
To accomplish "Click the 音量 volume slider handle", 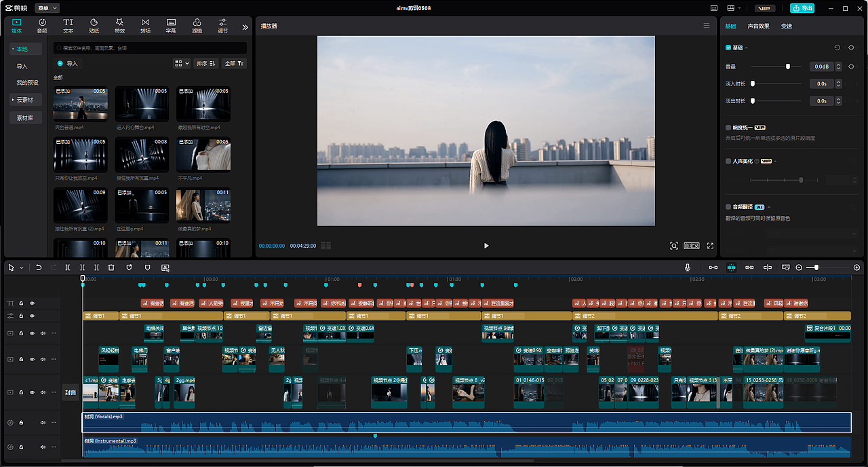I will (x=788, y=67).
